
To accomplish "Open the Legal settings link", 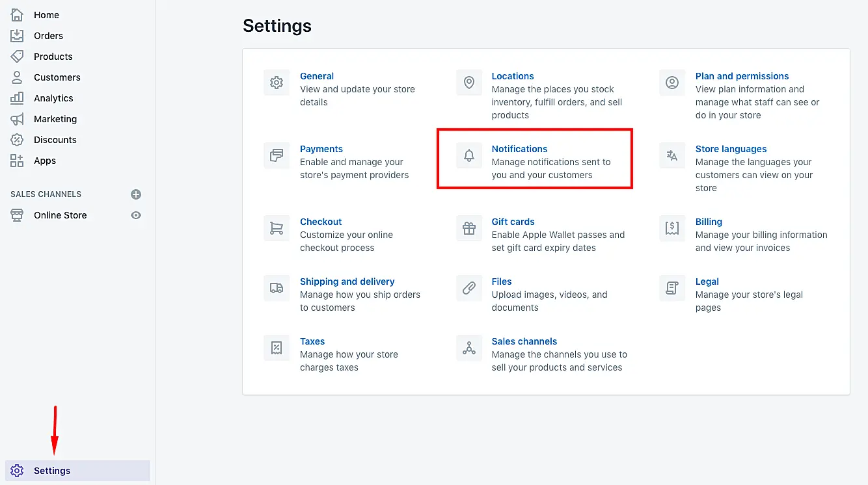I will [x=707, y=282].
